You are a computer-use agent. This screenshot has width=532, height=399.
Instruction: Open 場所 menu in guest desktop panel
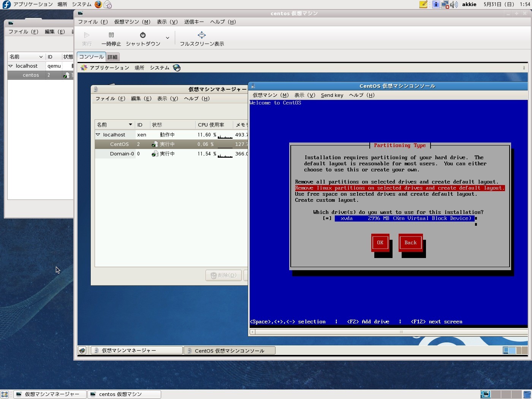click(139, 68)
